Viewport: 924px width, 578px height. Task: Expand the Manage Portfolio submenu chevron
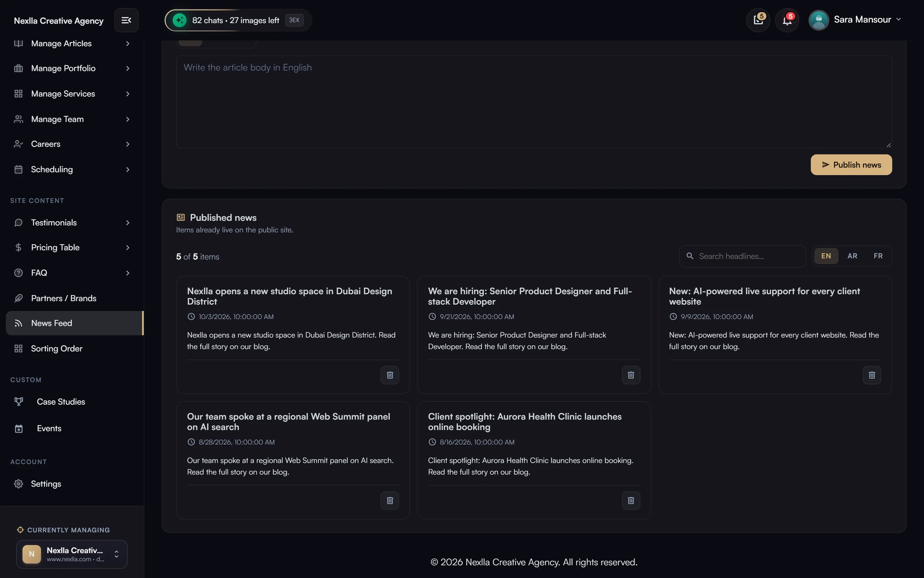[127, 68]
